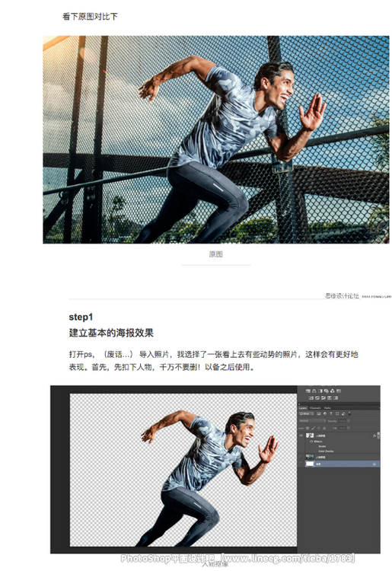Select the Color Overlay effect entry
Viewport: 392px width, 571px height.
pos(326,451)
